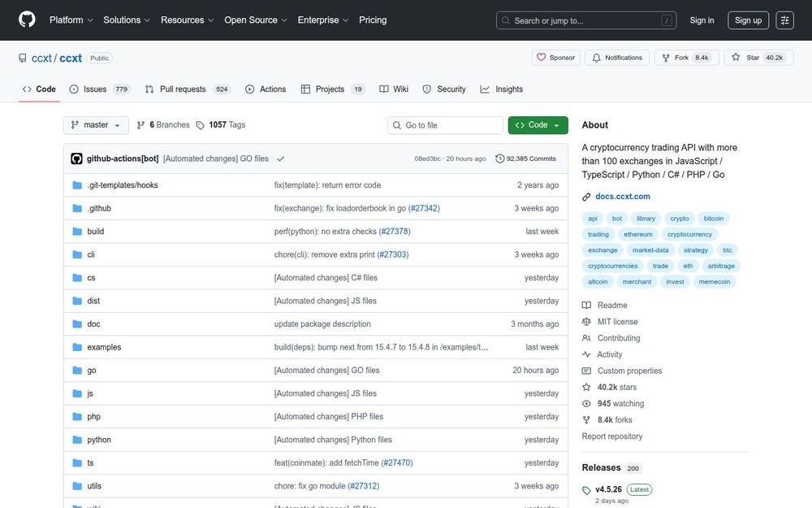
Task: Click the Pricing link in header
Action: click(373, 20)
